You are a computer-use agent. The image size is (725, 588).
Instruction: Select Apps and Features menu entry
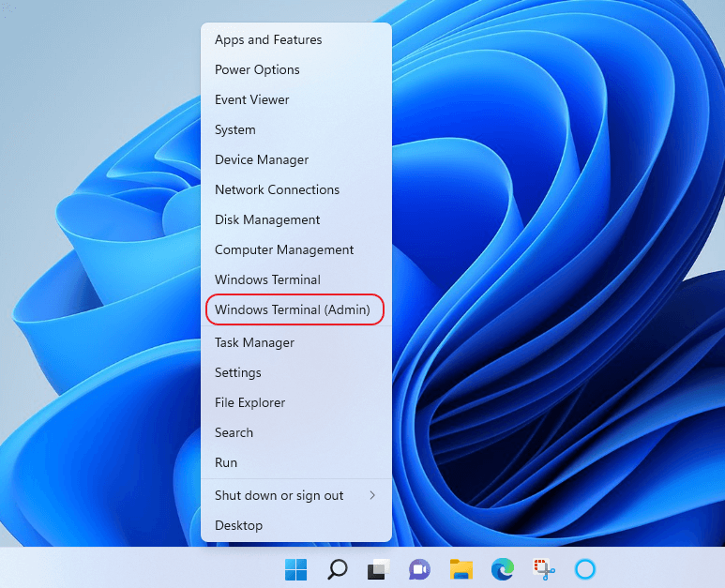(x=296, y=39)
